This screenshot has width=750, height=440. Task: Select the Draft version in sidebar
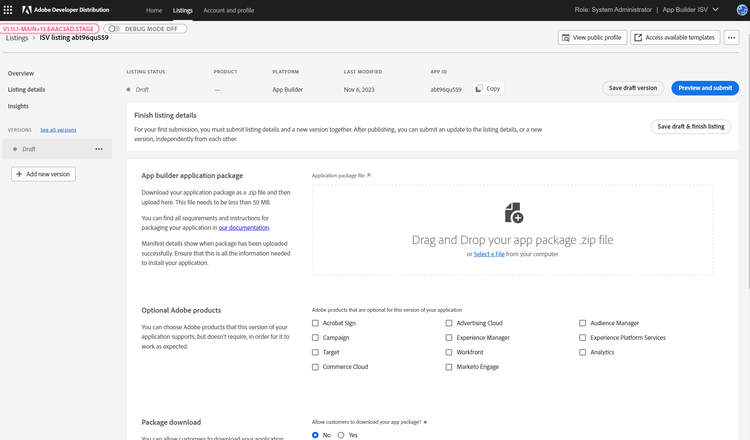pos(57,149)
